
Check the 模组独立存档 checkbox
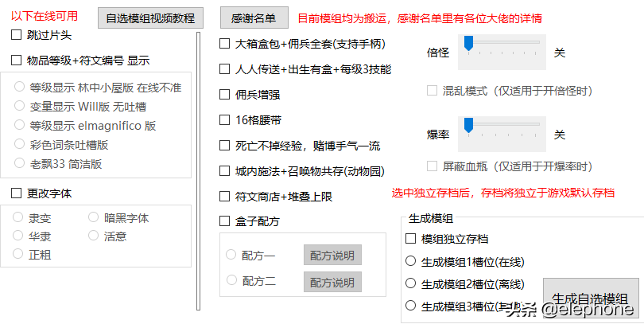click(x=411, y=239)
